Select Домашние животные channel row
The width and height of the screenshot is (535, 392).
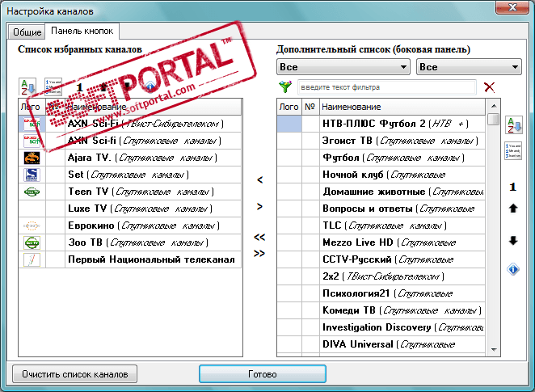pyautogui.click(x=381, y=192)
